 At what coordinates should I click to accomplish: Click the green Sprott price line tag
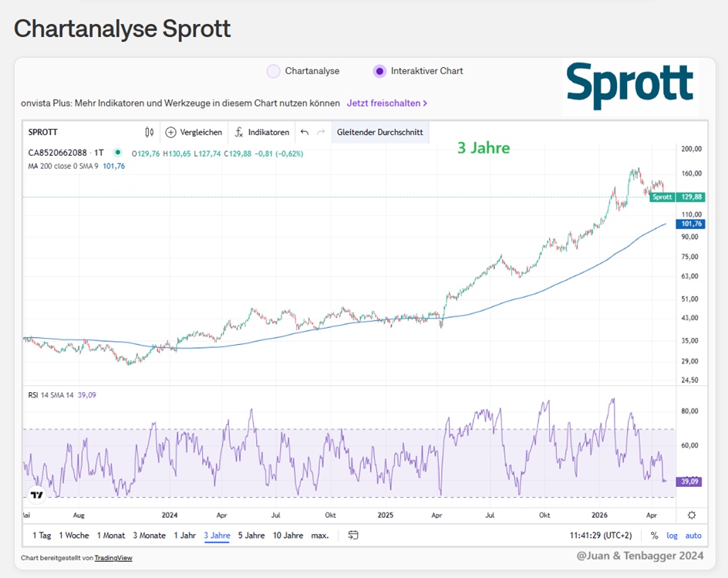662,197
